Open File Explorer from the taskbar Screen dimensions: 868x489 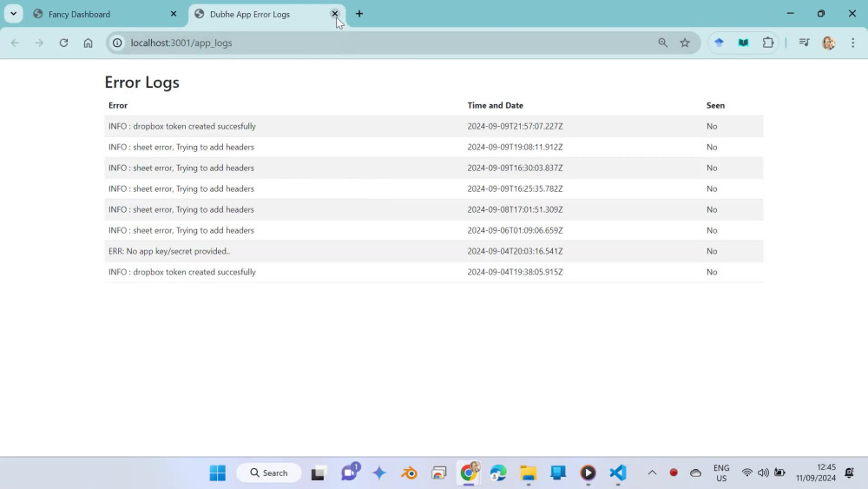pyautogui.click(x=528, y=473)
